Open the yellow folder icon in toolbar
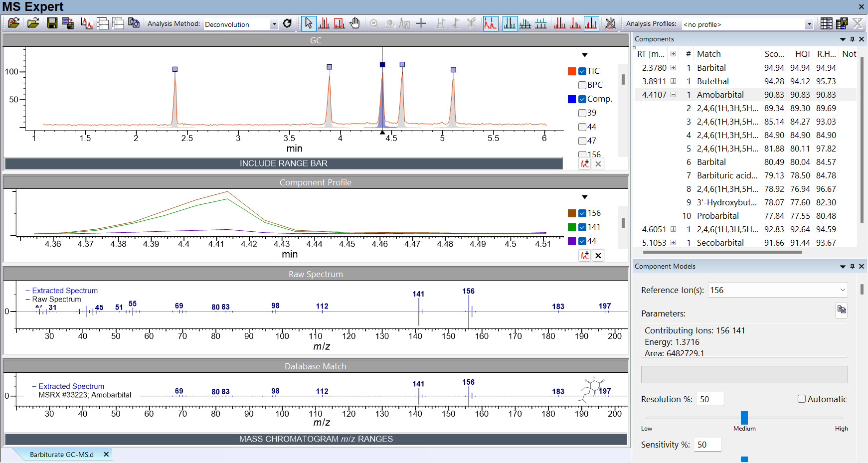The width and height of the screenshot is (868, 463). pyautogui.click(x=33, y=23)
